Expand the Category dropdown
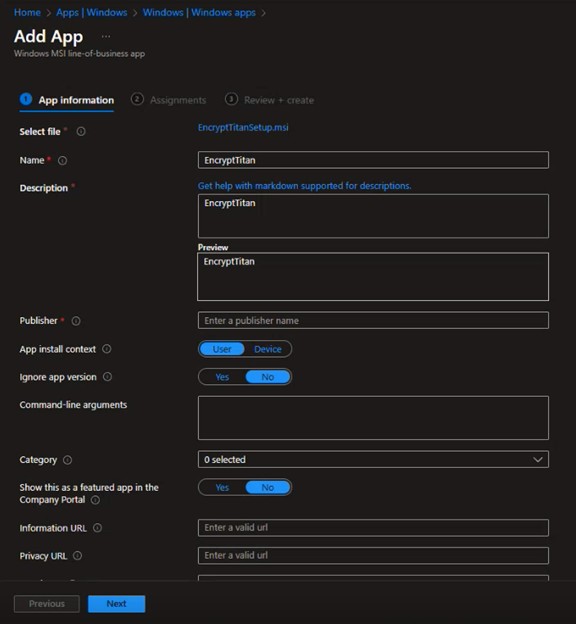The width and height of the screenshot is (576, 624). click(373, 459)
